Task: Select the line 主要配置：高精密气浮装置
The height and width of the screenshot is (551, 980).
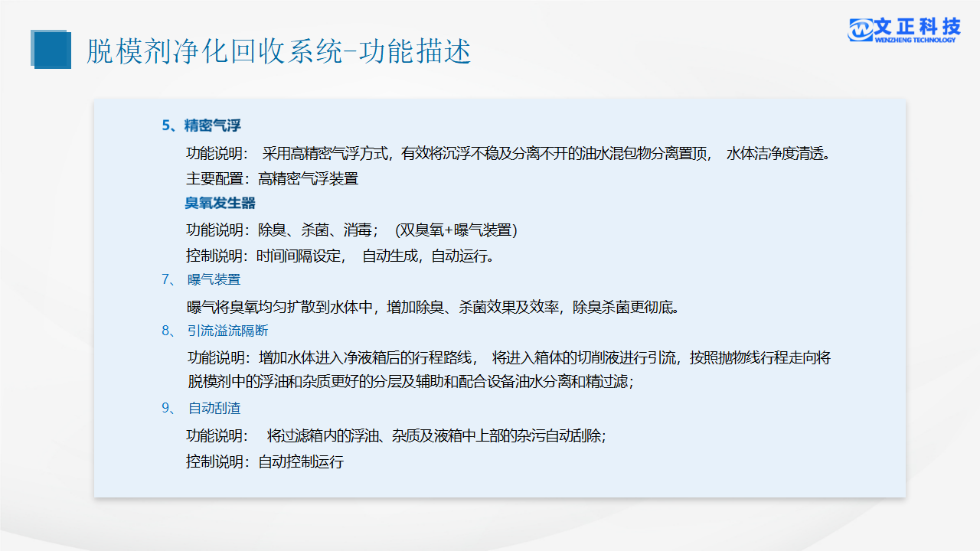Action: point(272,179)
